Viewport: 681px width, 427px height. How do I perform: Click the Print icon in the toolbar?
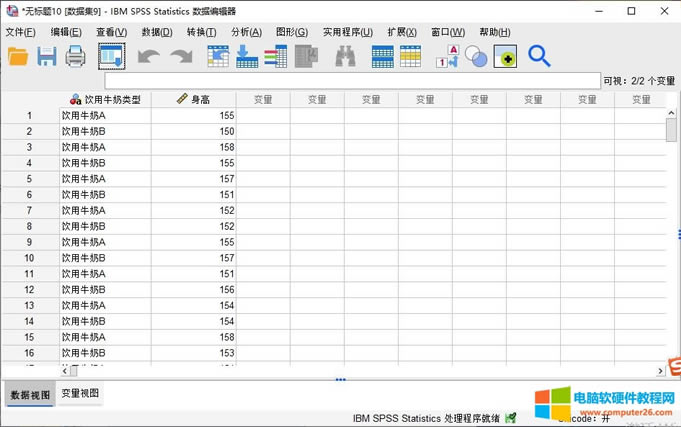[76, 57]
